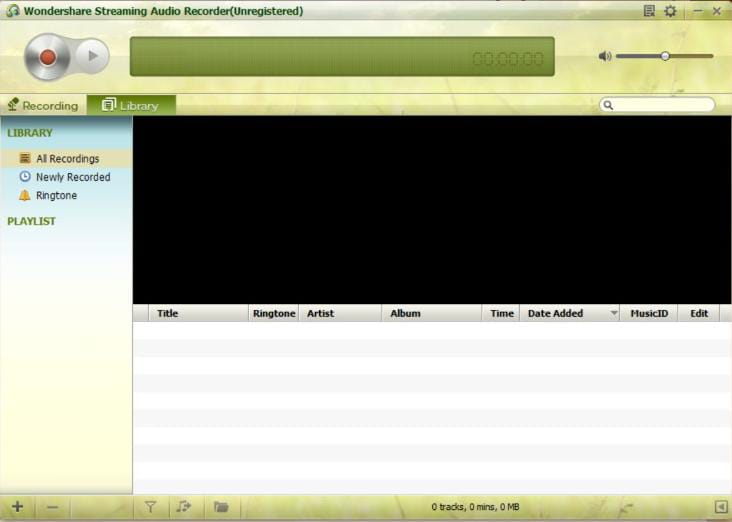Sort by the Ringtone column header
The image size is (732, 522).
[x=274, y=313]
